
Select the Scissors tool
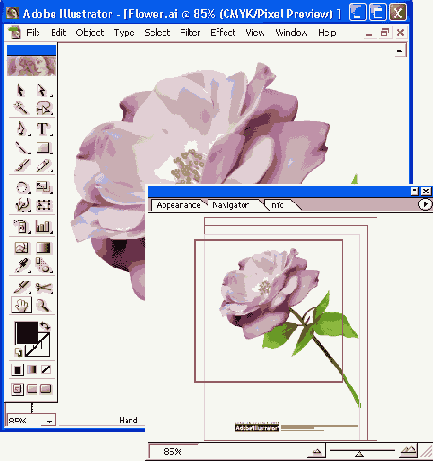click(x=43, y=287)
